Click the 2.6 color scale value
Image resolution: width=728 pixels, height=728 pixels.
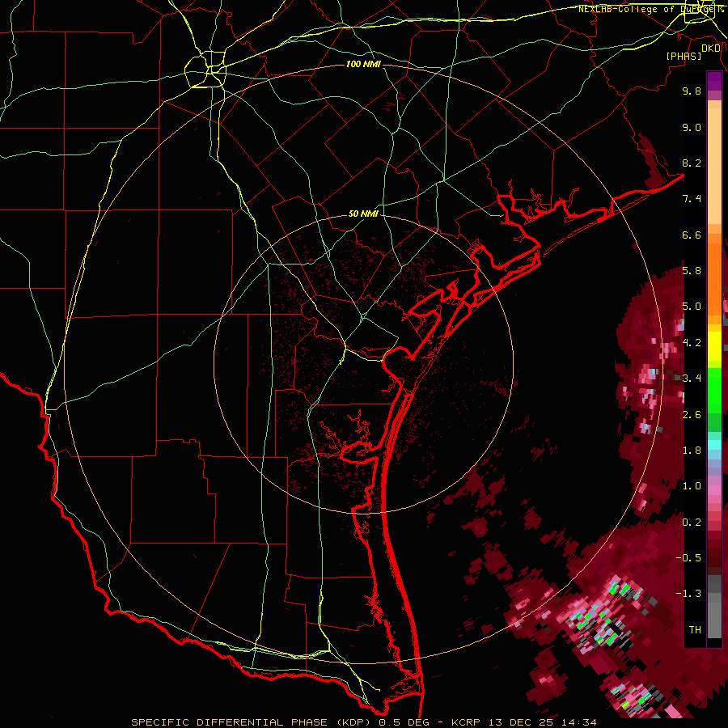pos(692,415)
